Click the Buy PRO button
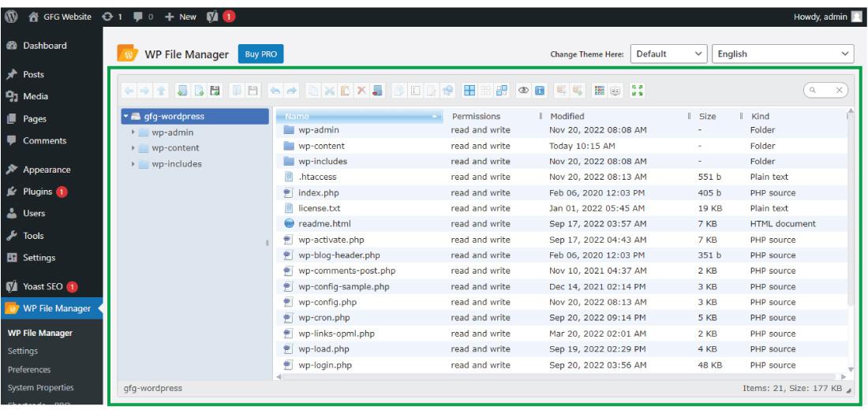The width and height of the screenshot is (868, 410). coord(260,54)
